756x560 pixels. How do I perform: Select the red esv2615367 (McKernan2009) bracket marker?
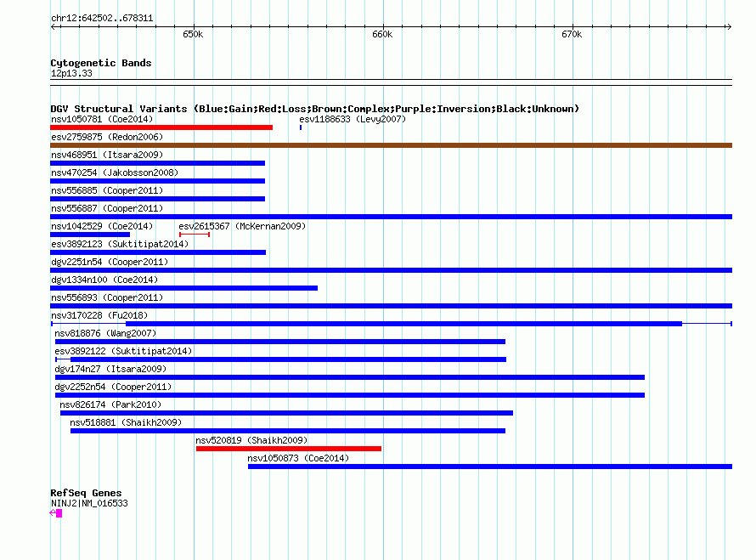195,235
